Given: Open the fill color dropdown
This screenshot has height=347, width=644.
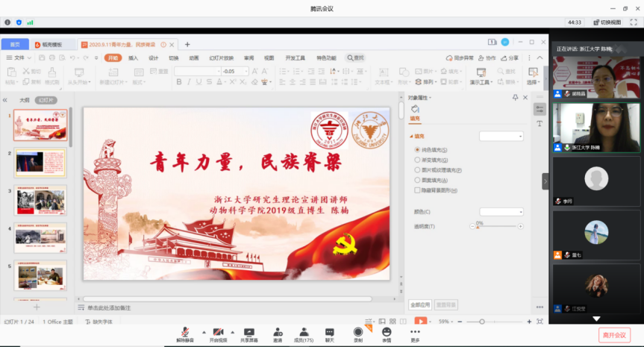Looking at the screenshot, I should tap(501, 212).
